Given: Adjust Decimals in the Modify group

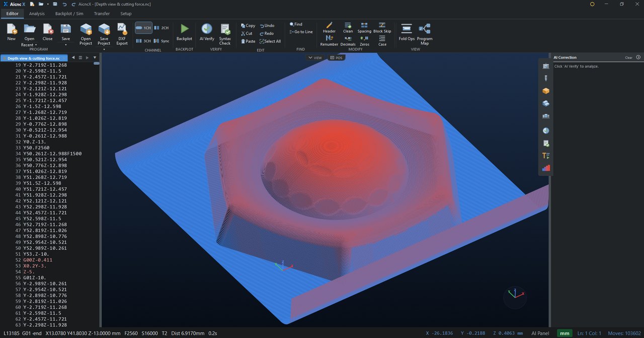Looking at the screenshot, I should [x=348, y=41].
